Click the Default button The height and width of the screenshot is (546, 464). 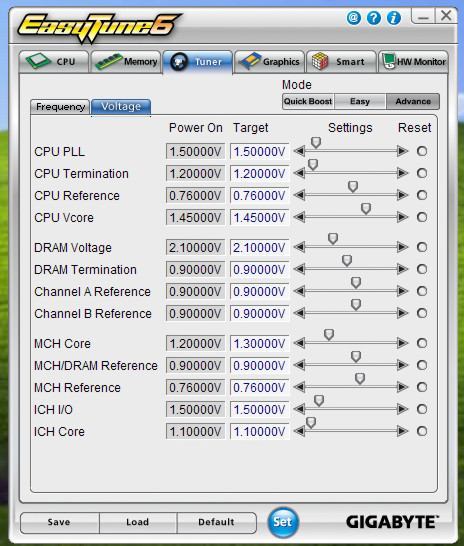[217, 522]
